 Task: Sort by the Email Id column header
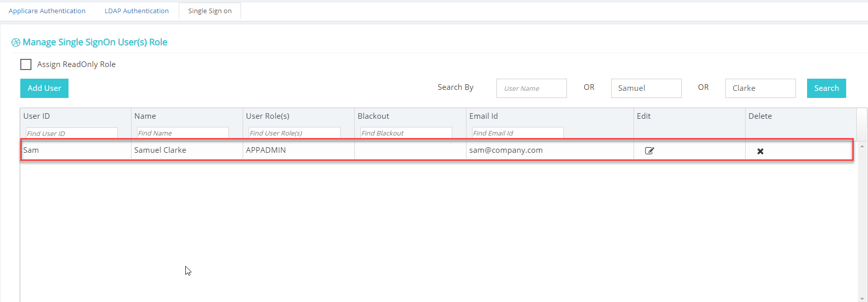[x=484, y=116]
